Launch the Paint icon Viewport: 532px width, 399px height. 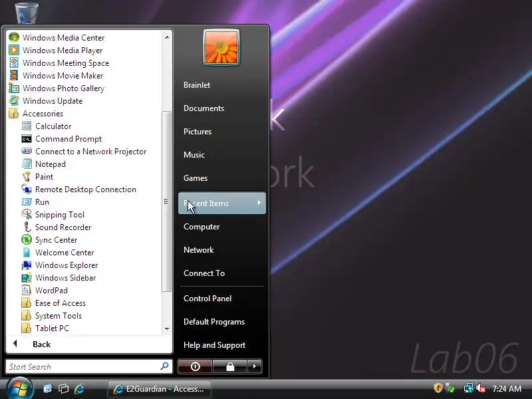pos(27,177)
